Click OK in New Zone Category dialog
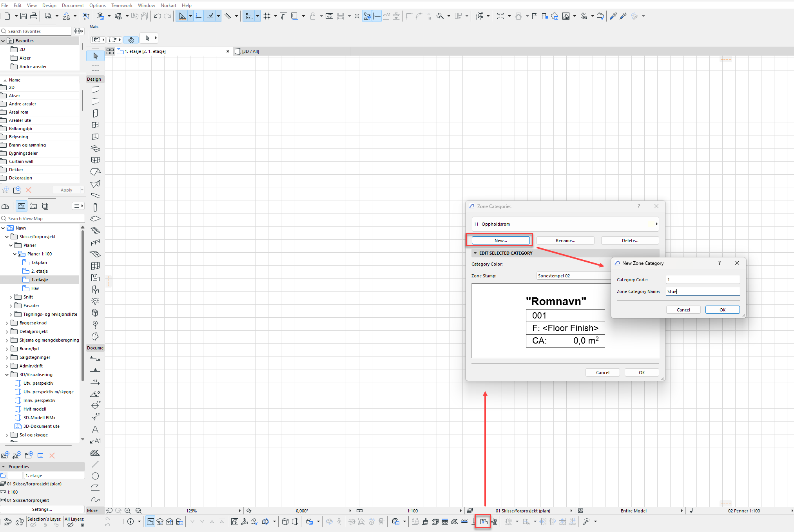 pyautogui.click(x=722, y=310)
